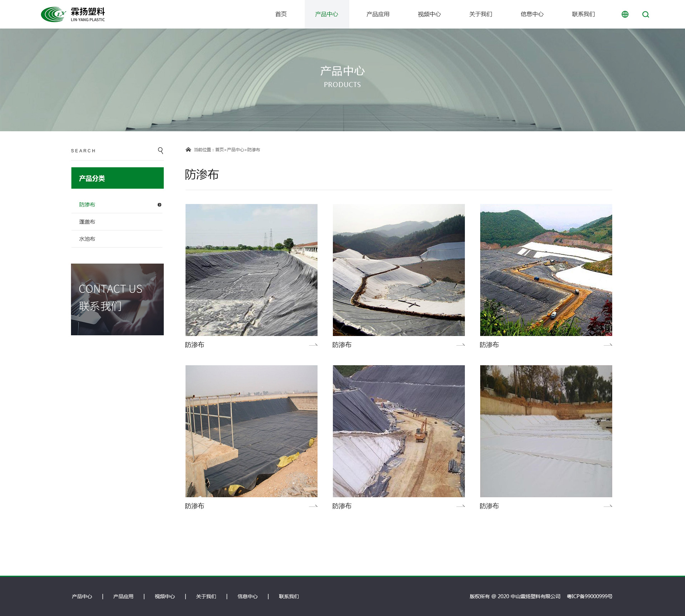This screenshot has width=685, height=616.
Task: Click arrow under bottom-middle product image
Action: (460, 506)
